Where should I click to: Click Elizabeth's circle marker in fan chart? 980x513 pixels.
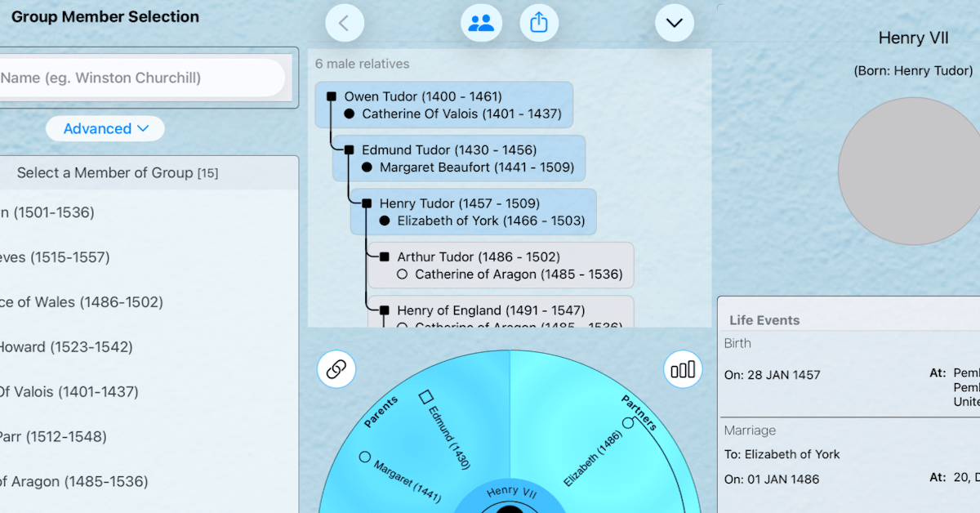tap(628, 423)
